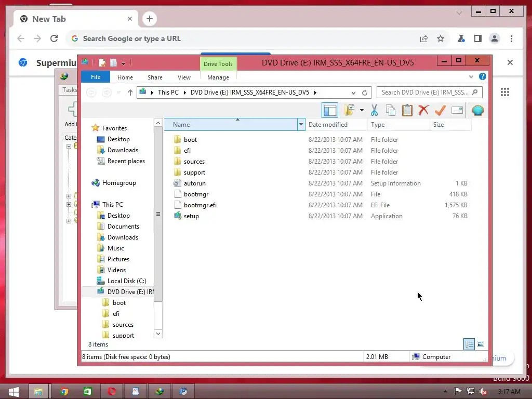The width and height of the screenshot is (532, 399).
Task: Open the Home ribbon tab
Action: click(x=125, y=77)
